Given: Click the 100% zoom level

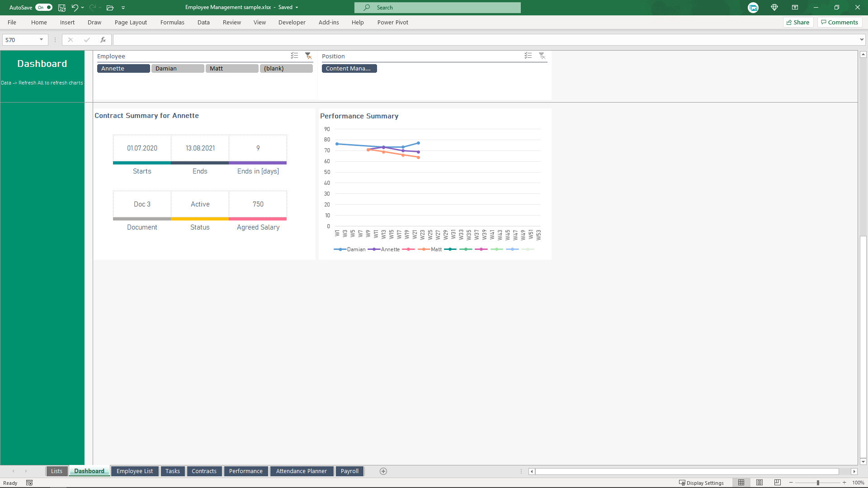Looking at the screenshot, I should click(858, 483).
